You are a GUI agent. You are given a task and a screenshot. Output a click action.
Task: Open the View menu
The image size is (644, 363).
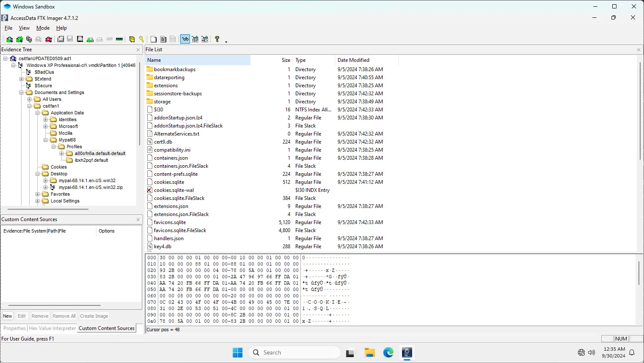tap(24, 28)
